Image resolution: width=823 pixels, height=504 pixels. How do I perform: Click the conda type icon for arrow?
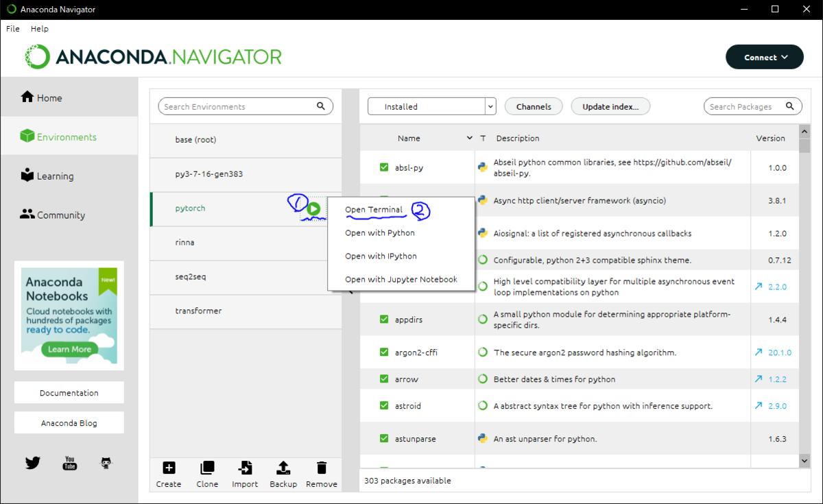pos(483,379)
